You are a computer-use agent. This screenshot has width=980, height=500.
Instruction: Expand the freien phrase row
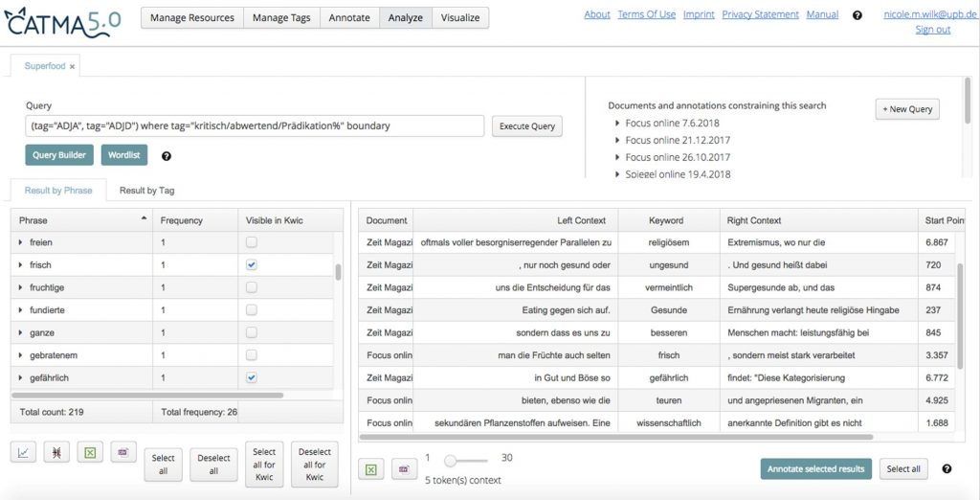click(x=21, y=242)
